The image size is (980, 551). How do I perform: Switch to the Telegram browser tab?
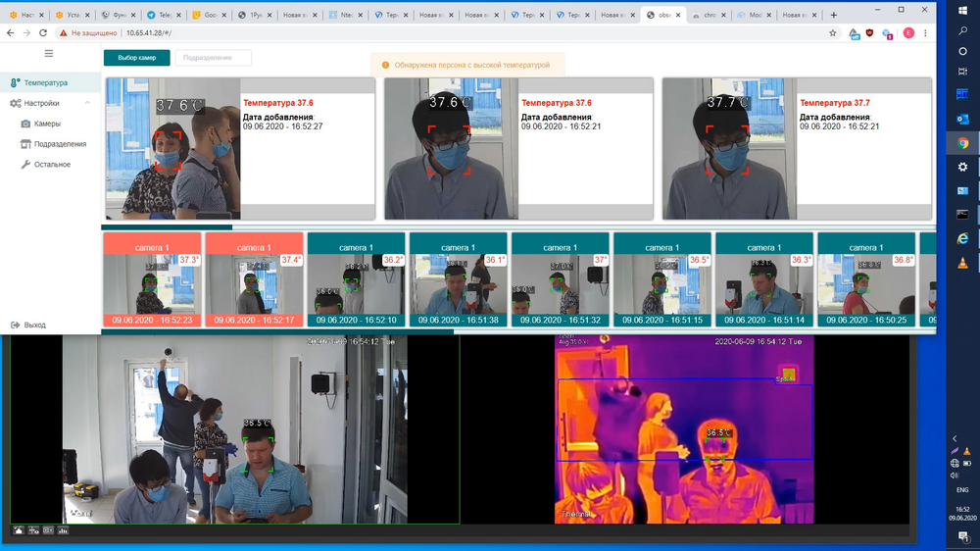[x=164, y=16]
